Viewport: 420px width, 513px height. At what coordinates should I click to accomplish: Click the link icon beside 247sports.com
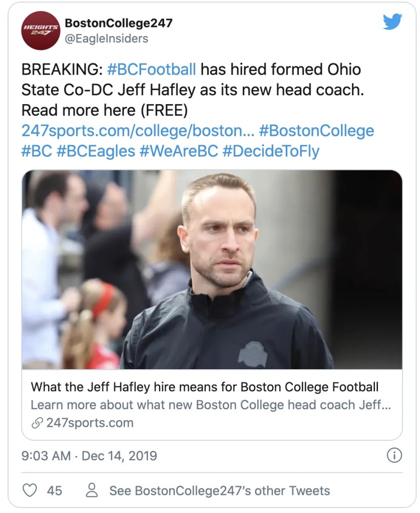pyautogui.click(x=37, y=423)
